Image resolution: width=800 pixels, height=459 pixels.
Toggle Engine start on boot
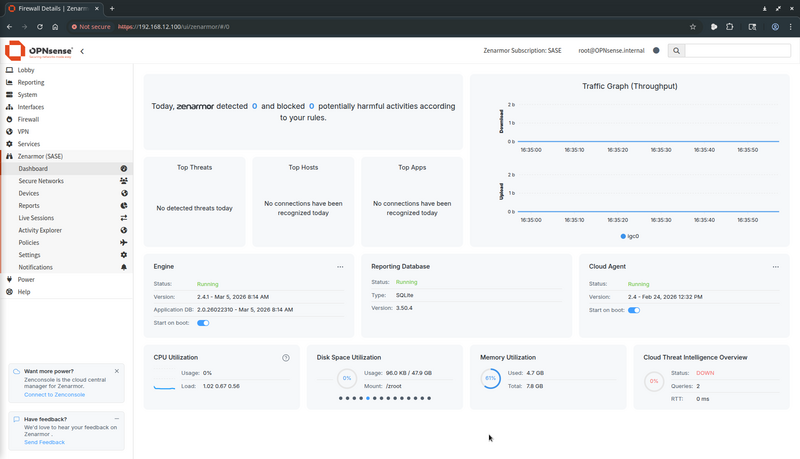tap(203, 323)
